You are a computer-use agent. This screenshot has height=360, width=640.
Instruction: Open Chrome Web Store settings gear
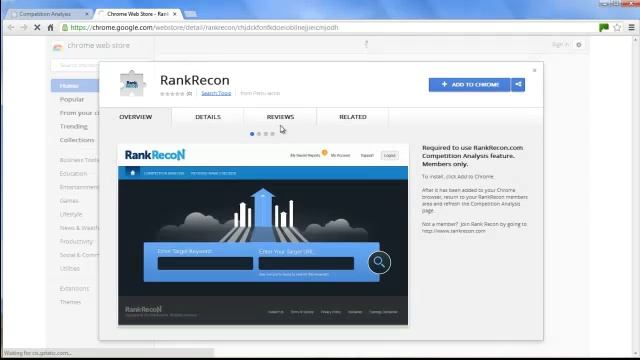(579, 45)
